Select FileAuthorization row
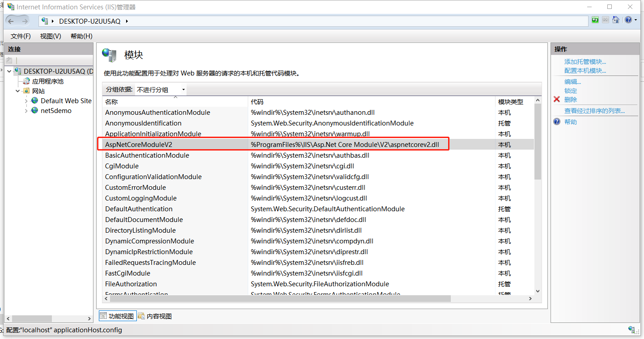 pos(318,284)
